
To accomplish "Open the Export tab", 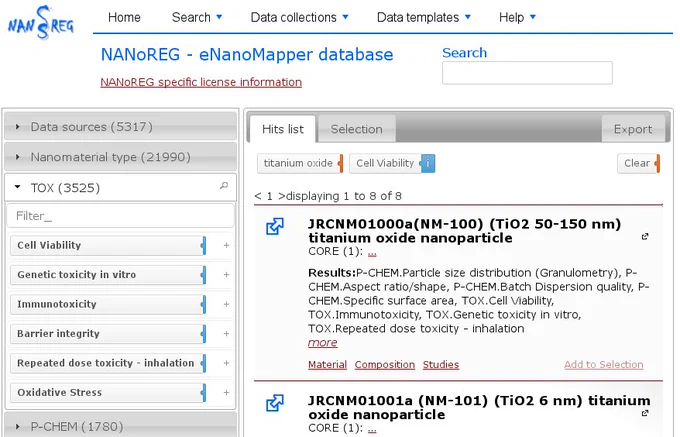I will pyautogui.click(x=633, y=129).
